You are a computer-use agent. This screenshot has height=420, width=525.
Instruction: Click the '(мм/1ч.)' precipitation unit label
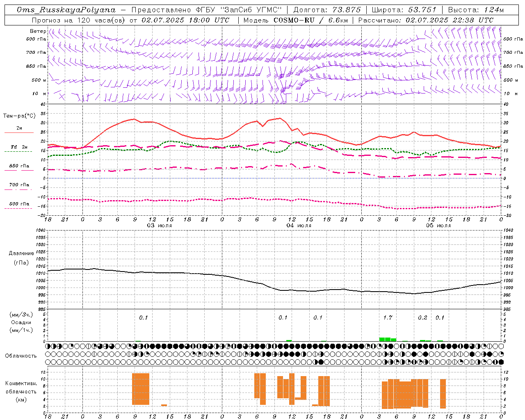21,330
